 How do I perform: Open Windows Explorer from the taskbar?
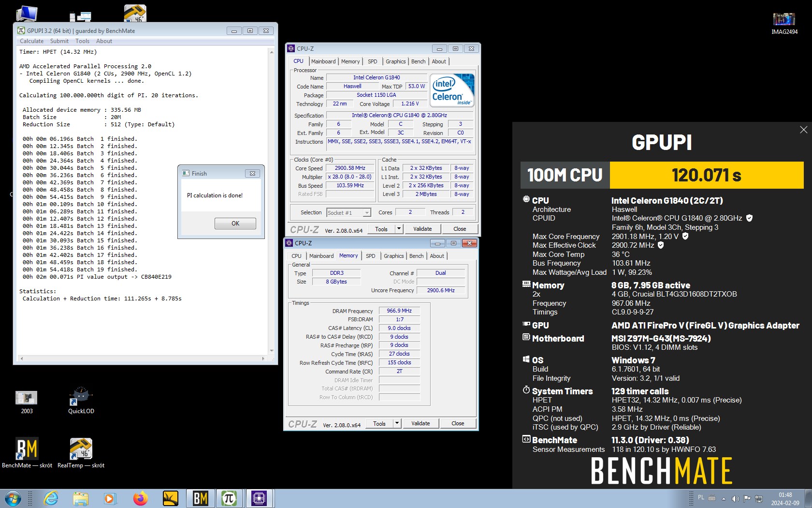81,498
